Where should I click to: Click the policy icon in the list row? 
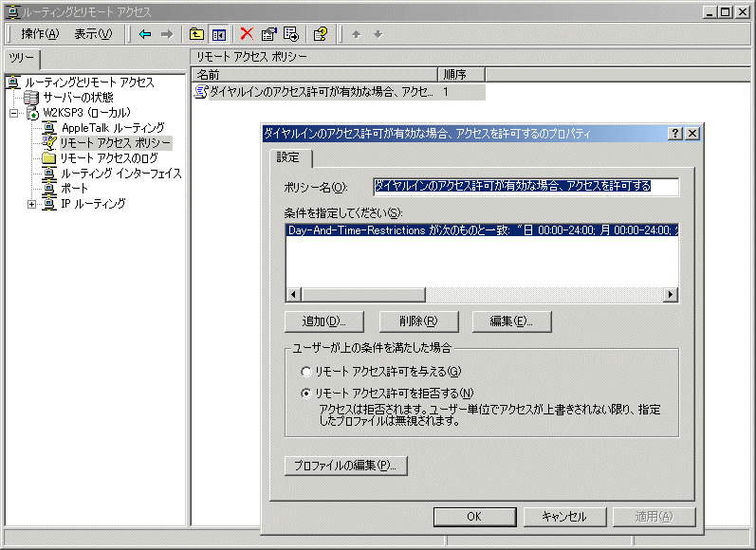pyautogui.click(x=200, y=92)
